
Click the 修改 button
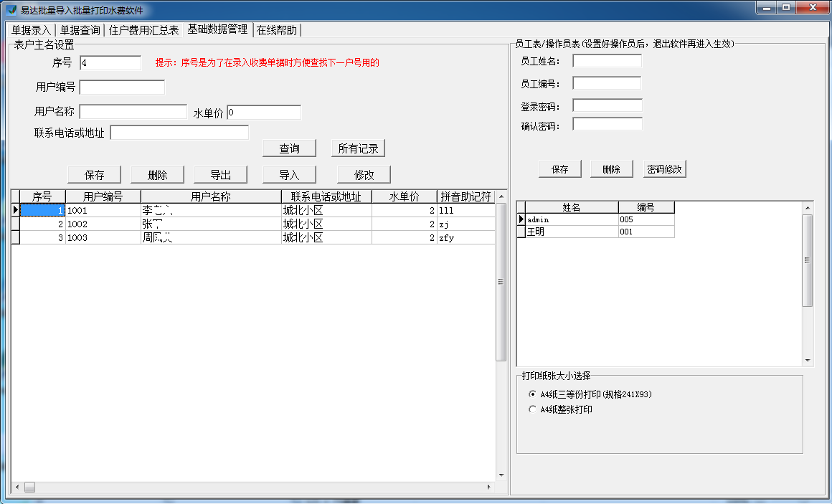pyautogui.click(x=364, y=174)
